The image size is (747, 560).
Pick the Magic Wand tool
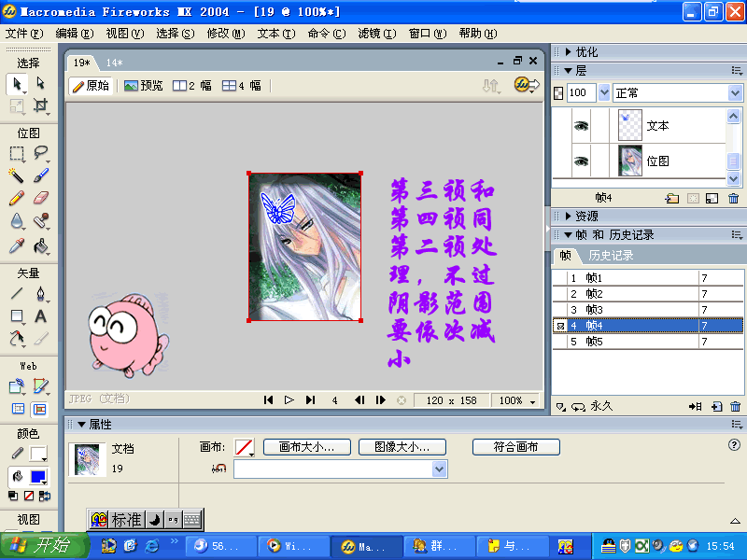(x=17, y=175)
